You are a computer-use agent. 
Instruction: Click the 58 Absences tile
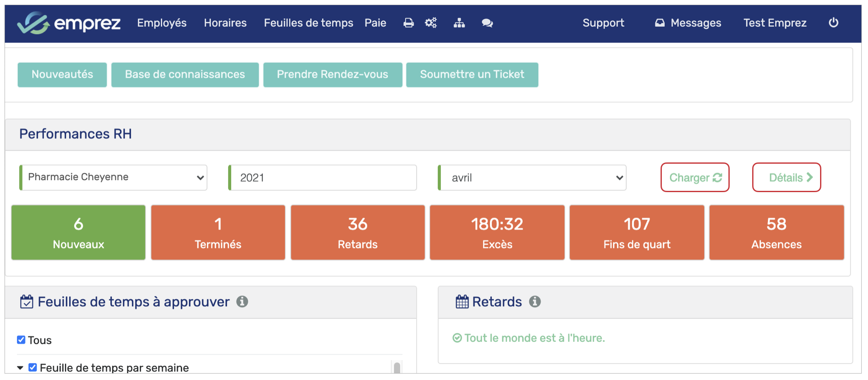pos(776,232)
